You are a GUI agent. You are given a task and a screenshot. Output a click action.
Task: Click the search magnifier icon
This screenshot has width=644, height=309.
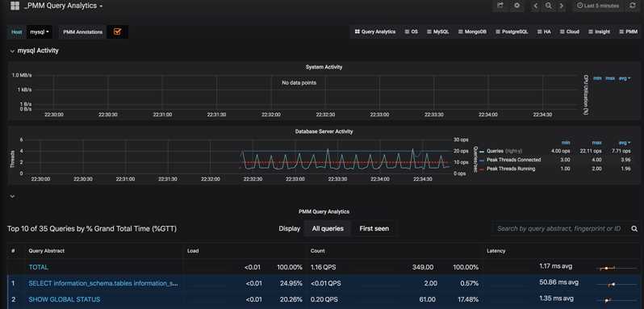point(634,228)
